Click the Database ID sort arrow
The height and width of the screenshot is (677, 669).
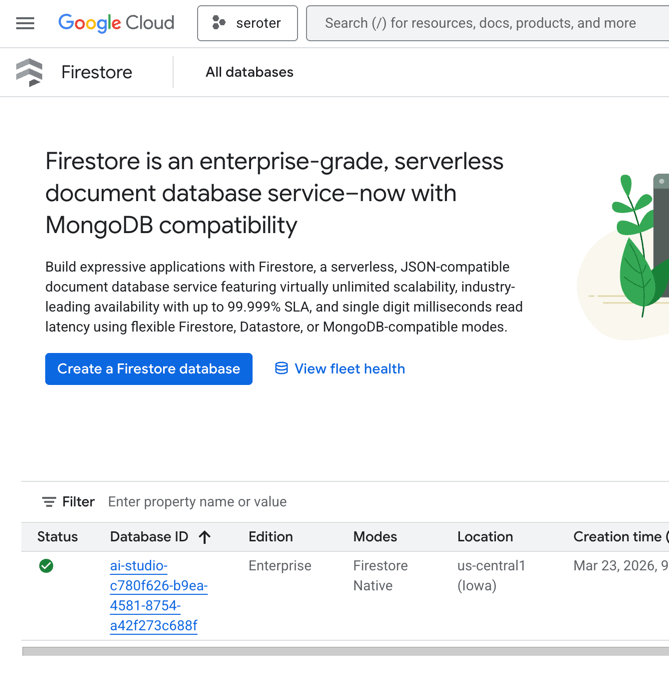205,537
